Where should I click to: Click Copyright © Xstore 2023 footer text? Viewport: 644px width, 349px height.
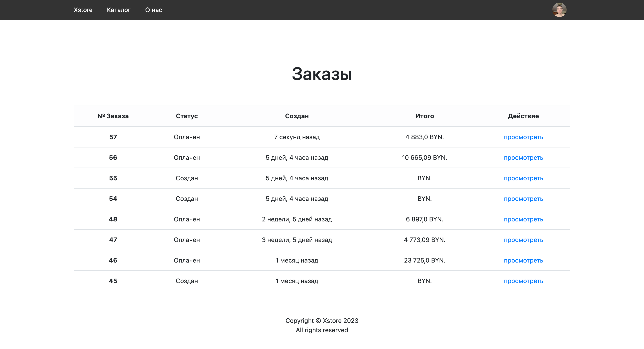pos(322,321)
